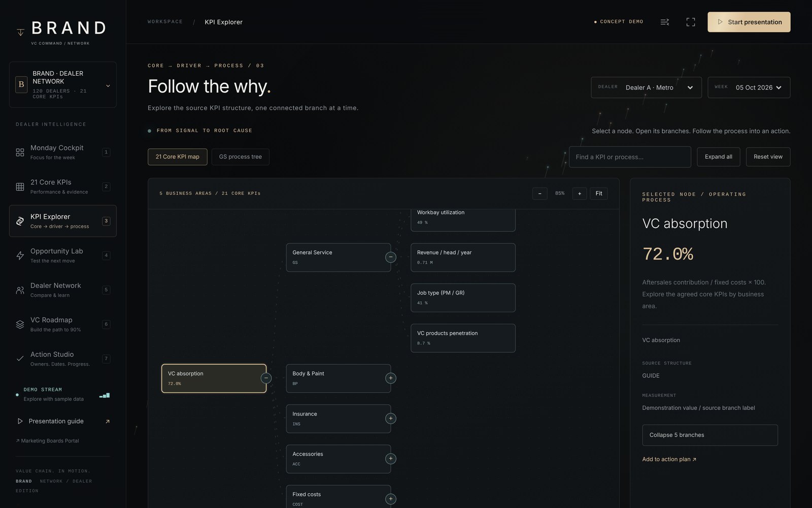
Task: Switch to 21 Core KPI map tab
Action: [x=178, y=156]
